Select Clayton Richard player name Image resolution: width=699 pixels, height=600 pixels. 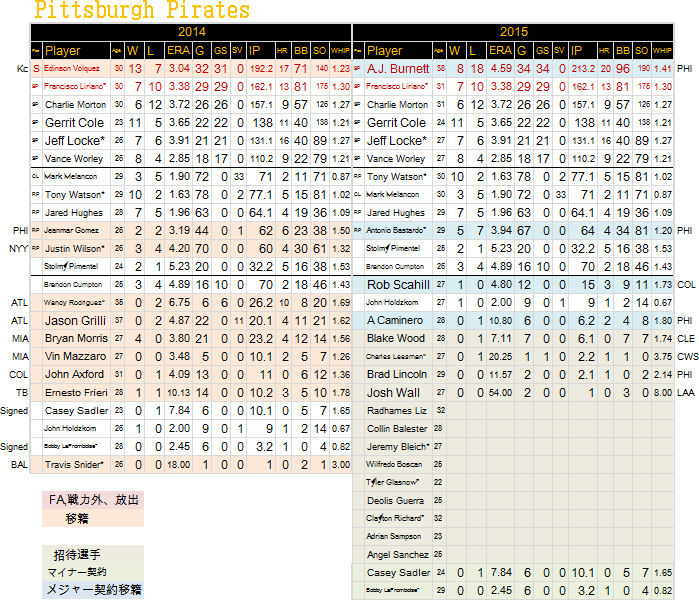tap(395, 518)
